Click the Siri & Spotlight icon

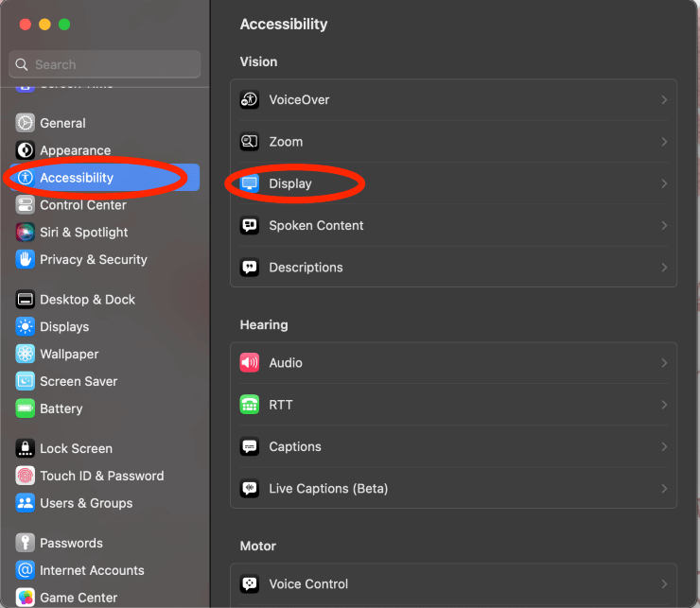coord(25,232)
